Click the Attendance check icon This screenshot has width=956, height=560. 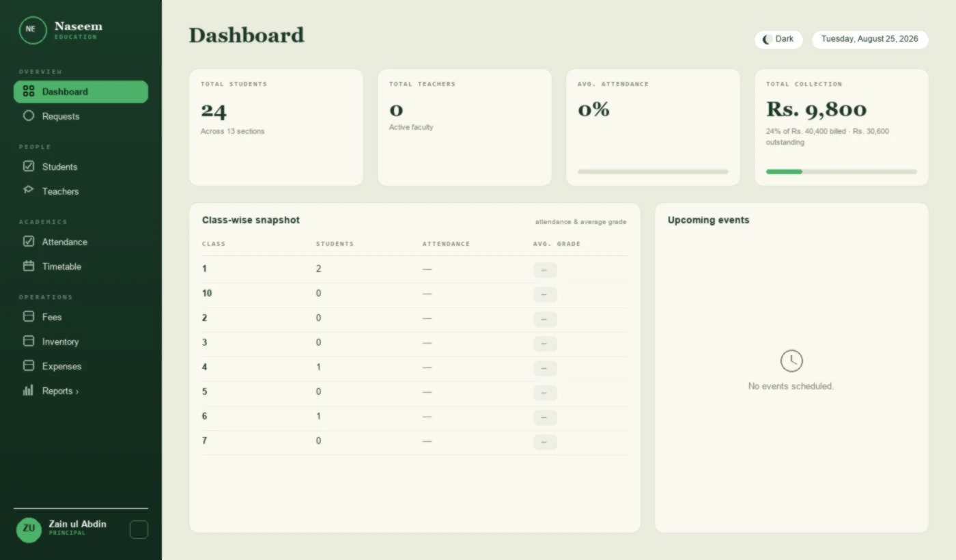[29, 241]
